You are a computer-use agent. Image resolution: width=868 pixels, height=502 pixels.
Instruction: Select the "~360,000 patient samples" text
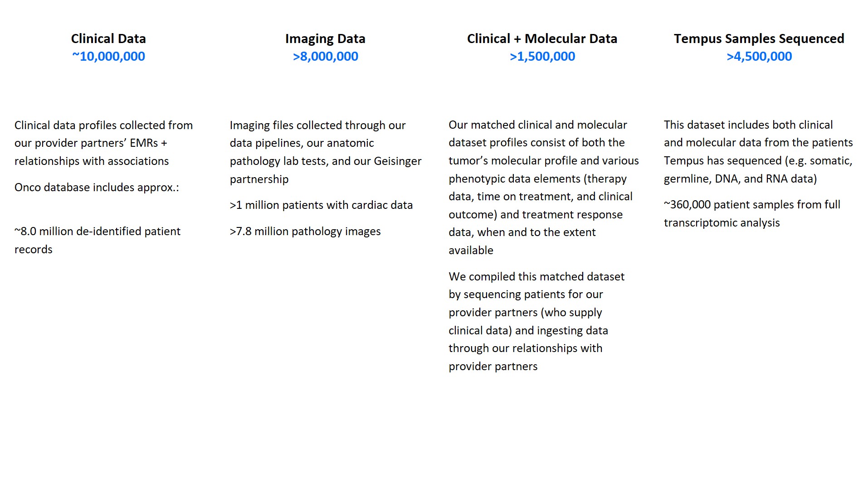[752, 213]
